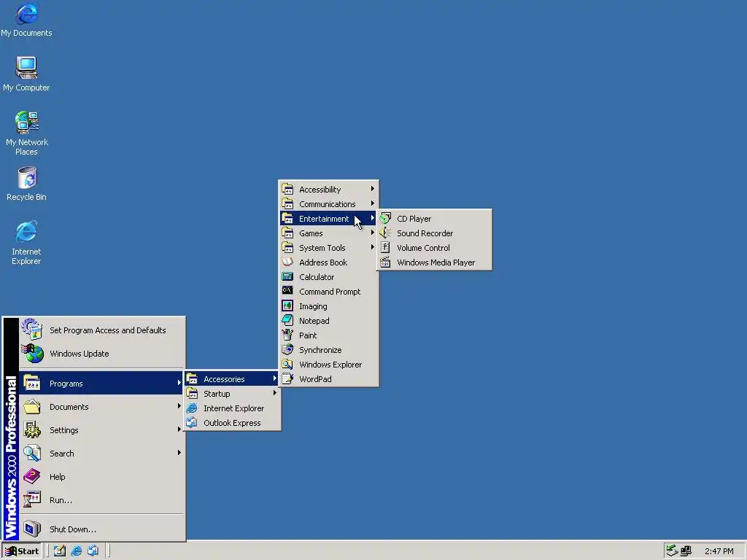Screen dimensions: 747x560
Task: Choose Run... from Start menu
Action: [x=101, y=500]
